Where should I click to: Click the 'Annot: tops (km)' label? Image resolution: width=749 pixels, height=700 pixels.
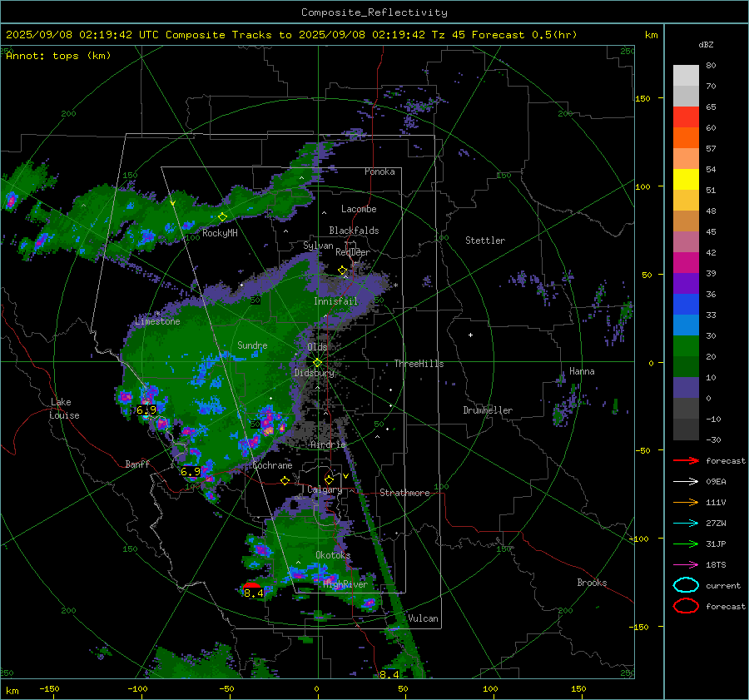coord(58,56)
